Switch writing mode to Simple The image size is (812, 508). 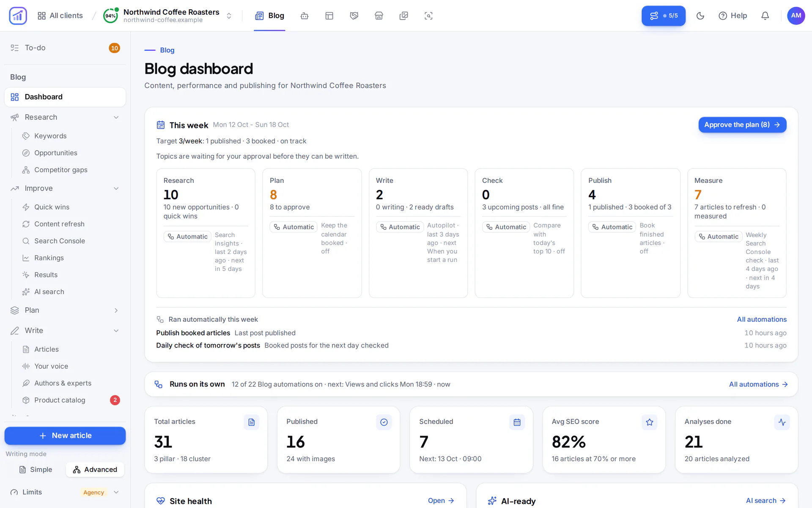point(36,469)
